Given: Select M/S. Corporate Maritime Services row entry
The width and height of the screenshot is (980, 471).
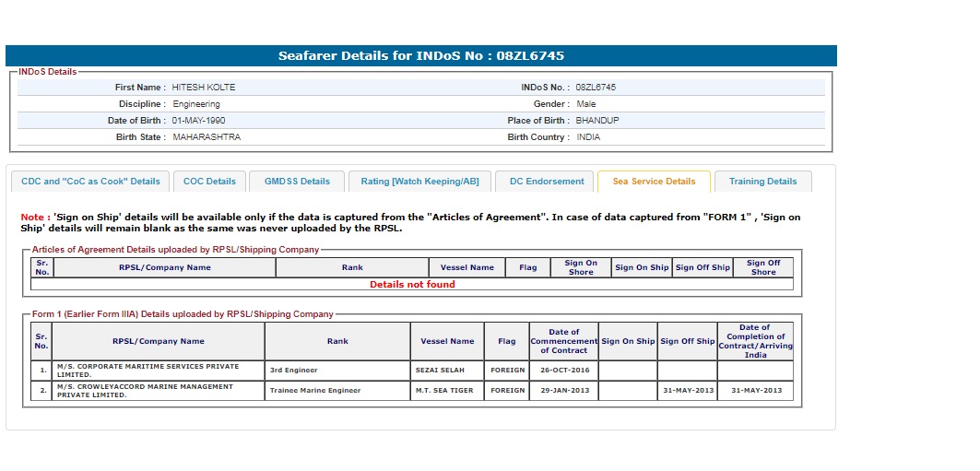Looking at the screenshot, I should point(158,370).
